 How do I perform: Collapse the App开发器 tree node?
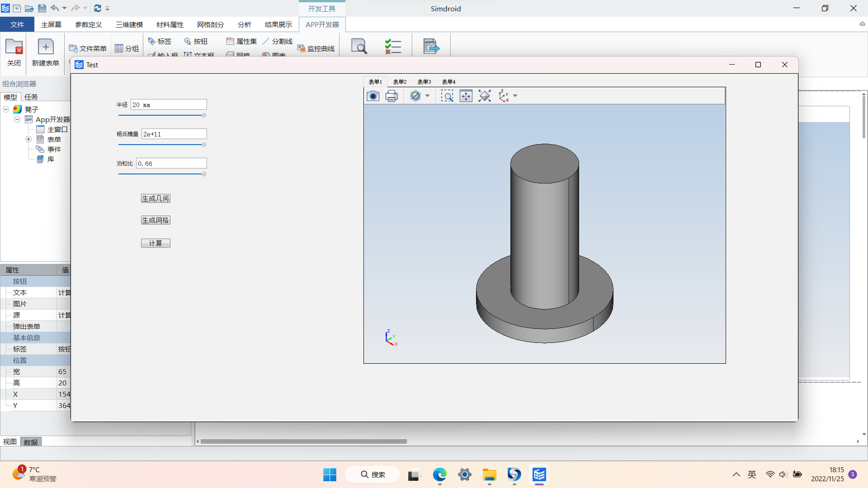17,119
